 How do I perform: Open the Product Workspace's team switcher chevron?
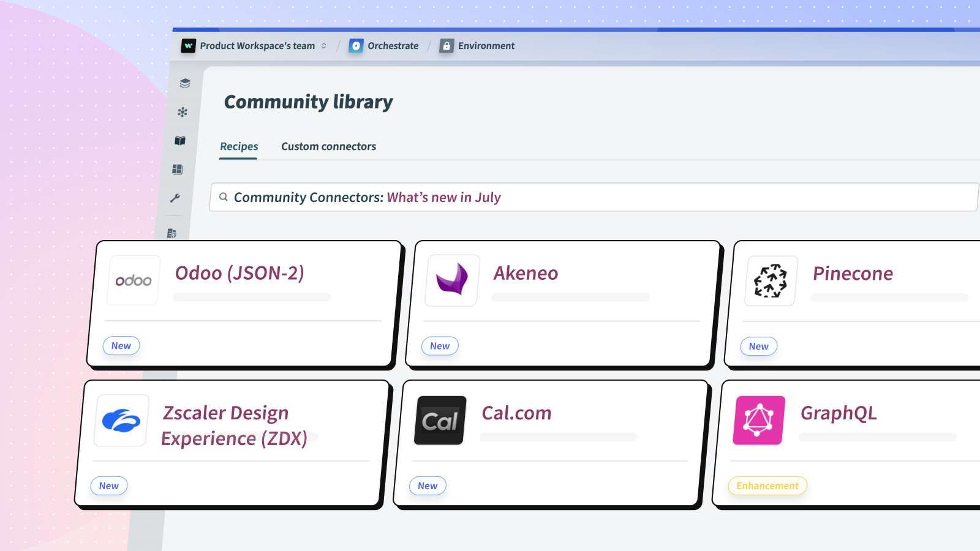point(324,46)
